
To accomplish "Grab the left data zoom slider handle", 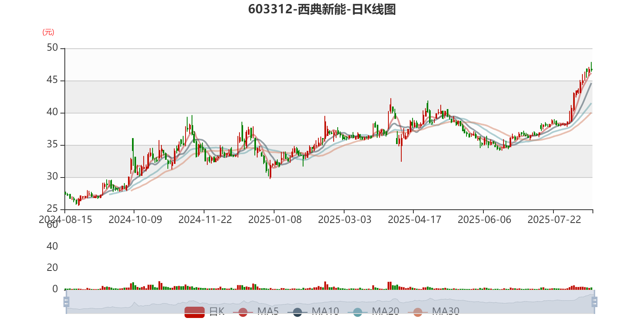I will (x=66, y=301).
